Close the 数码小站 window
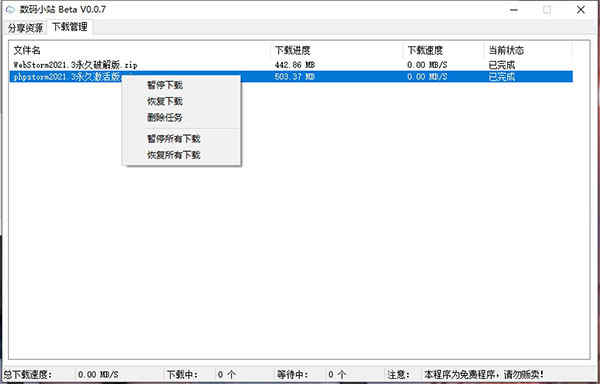Image resolution: width=600 pixels, height=384 pixels. click(x=581, y=10)
